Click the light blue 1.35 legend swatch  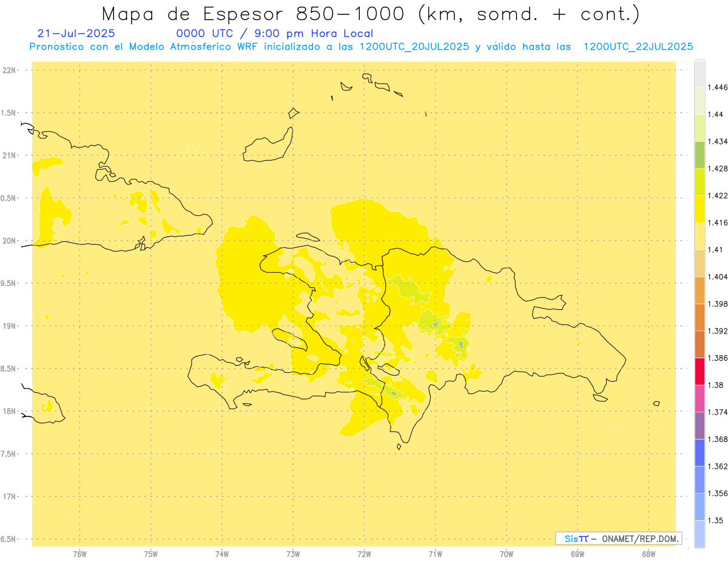coord(699,507)
